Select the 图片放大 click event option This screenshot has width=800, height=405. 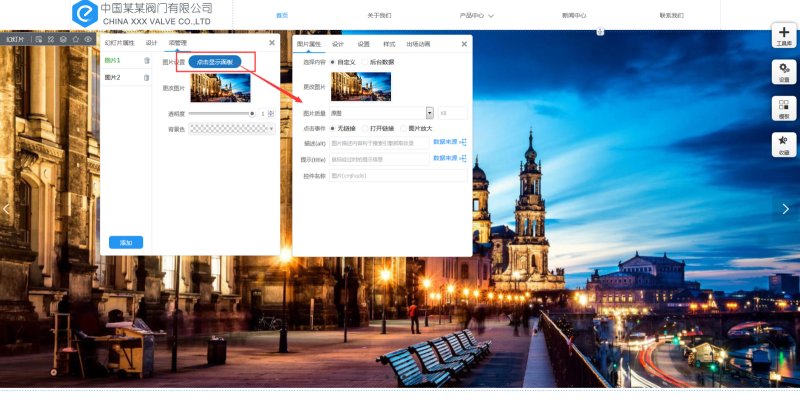(402, 128)
